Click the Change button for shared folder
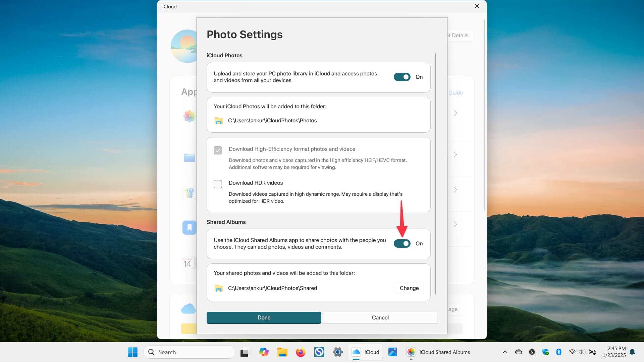This screenshot has height=362, width=644. [409, 288]
